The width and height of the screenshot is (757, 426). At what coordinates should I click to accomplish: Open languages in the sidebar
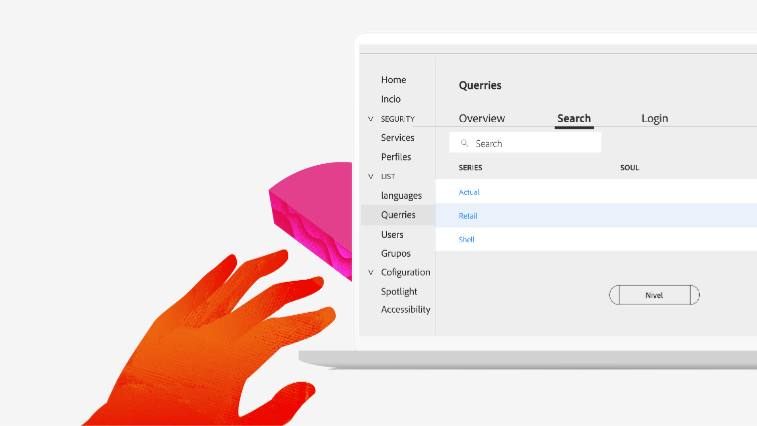[401, 196]
